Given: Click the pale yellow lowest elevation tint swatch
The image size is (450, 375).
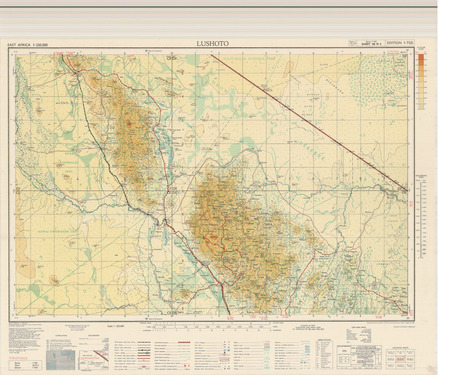Looking at the screenshot, I should (421, 107).
